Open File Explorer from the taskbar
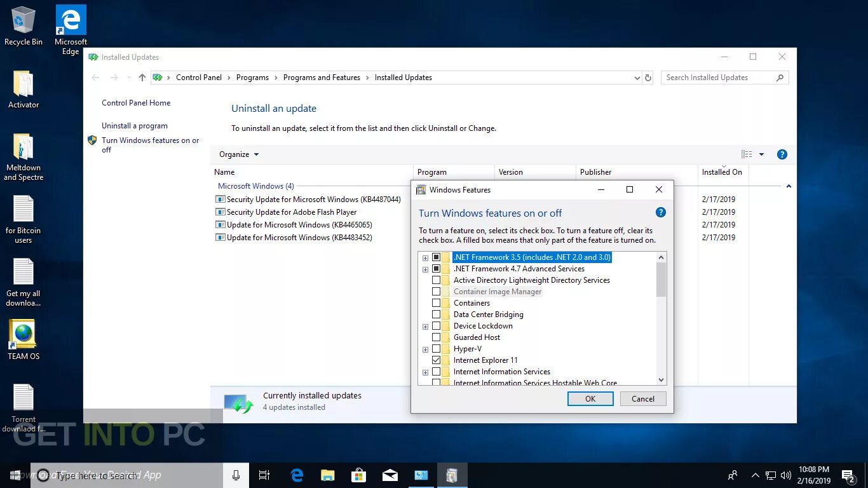Viewport: 868px width, 488px height. (327, 475)
